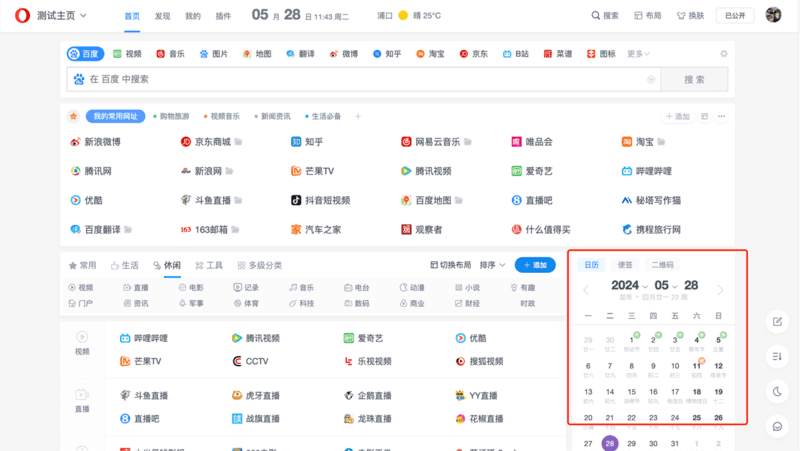The width and height of the screenshot is (800, 451).
Task: Add a new category with plus
Action: [358, 116]
